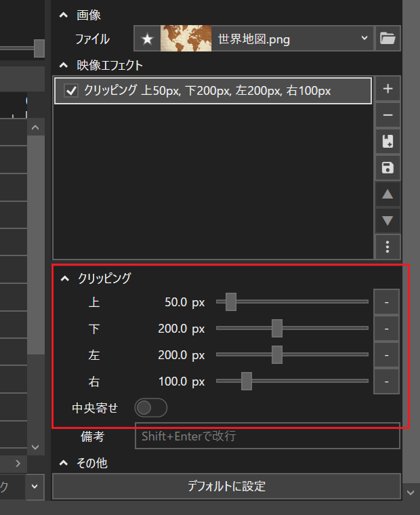Screen dimensions: 420x515
Task: Move effect down with triangle arrow
Action: click(387, 220)
